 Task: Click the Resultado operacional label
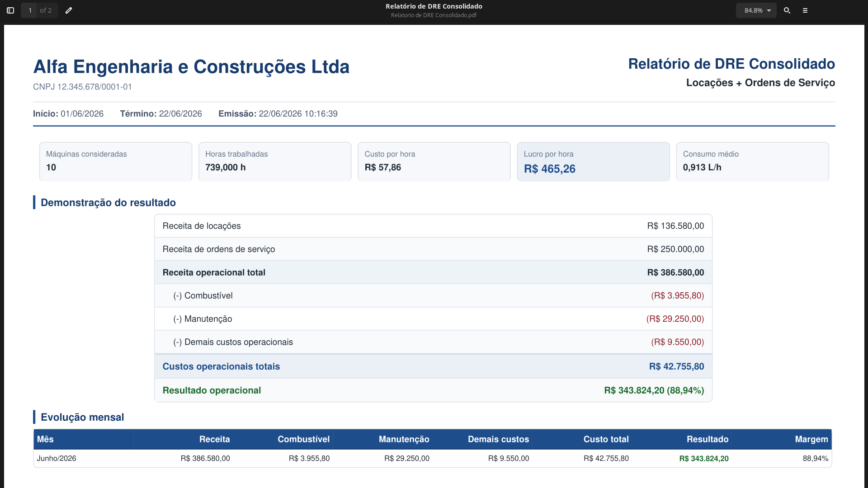(212, 390)
